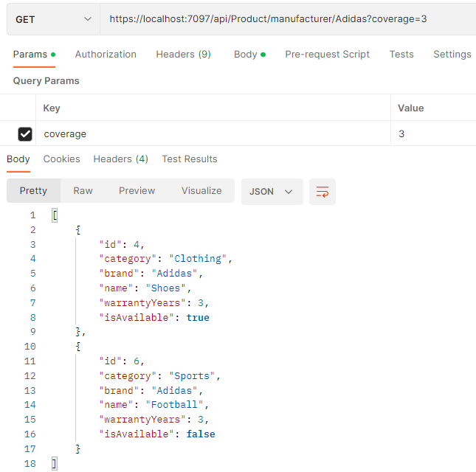Select the Visualize response view
Screen dimensions: 476x472
pyautogui.click(x=201, y=191)
